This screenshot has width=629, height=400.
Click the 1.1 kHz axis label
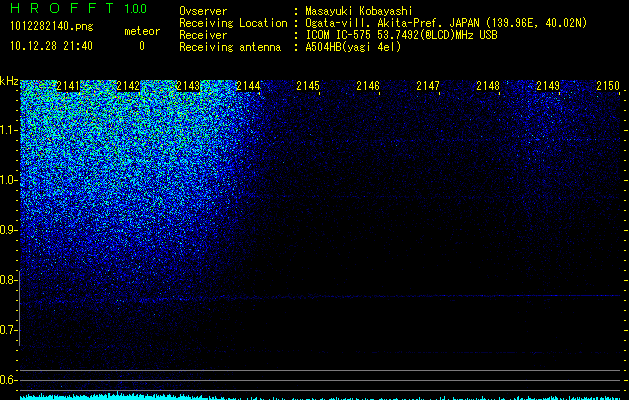click(8, 130)
